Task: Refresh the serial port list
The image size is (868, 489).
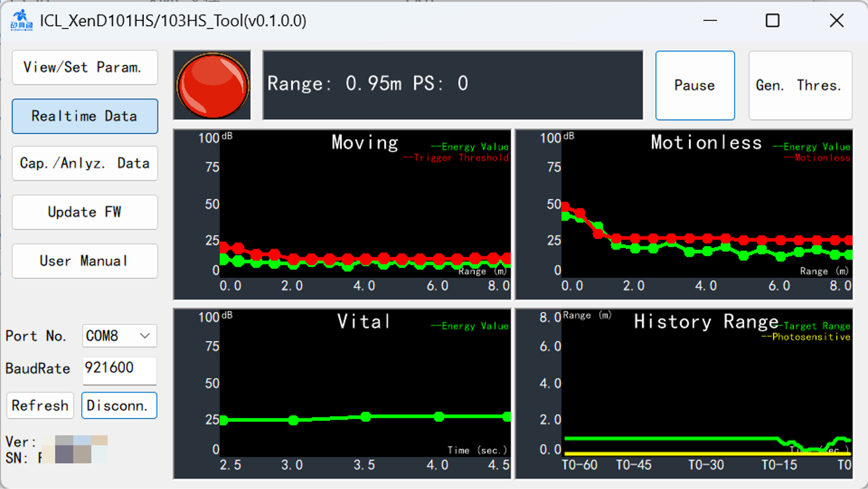Action: (40, 405)
